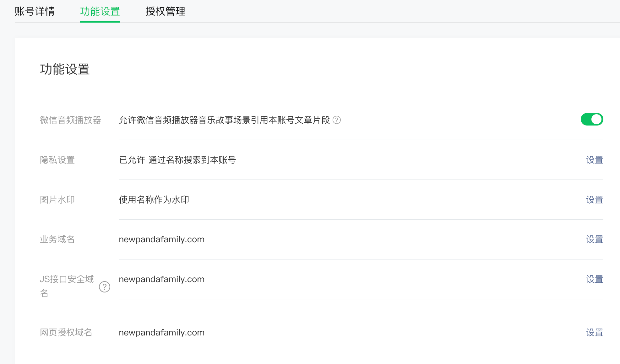Click the 图片水印 row label
Viewport: 620px width, 364px height.
click(x=57, y=200)
